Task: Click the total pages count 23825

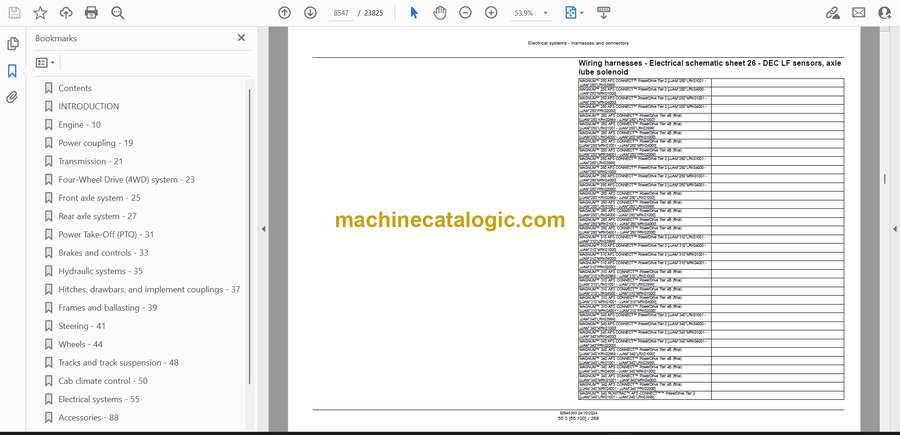Action: point(374,13)
